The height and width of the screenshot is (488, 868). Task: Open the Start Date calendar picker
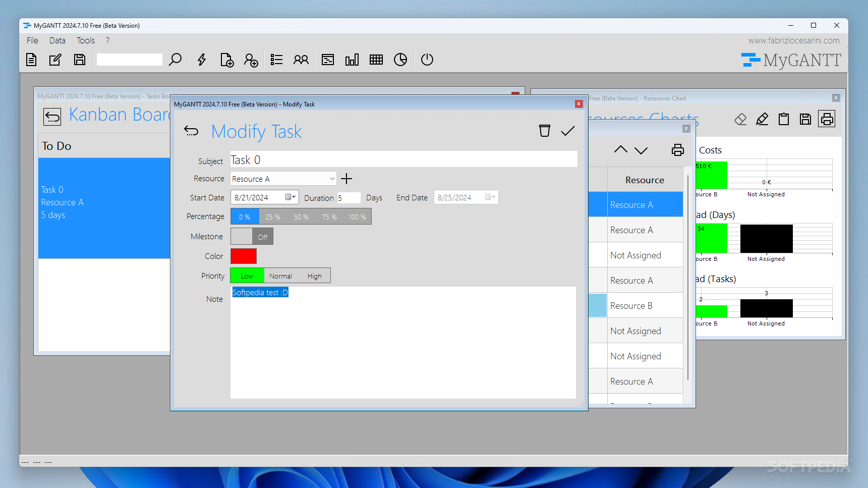pos(291,197)
